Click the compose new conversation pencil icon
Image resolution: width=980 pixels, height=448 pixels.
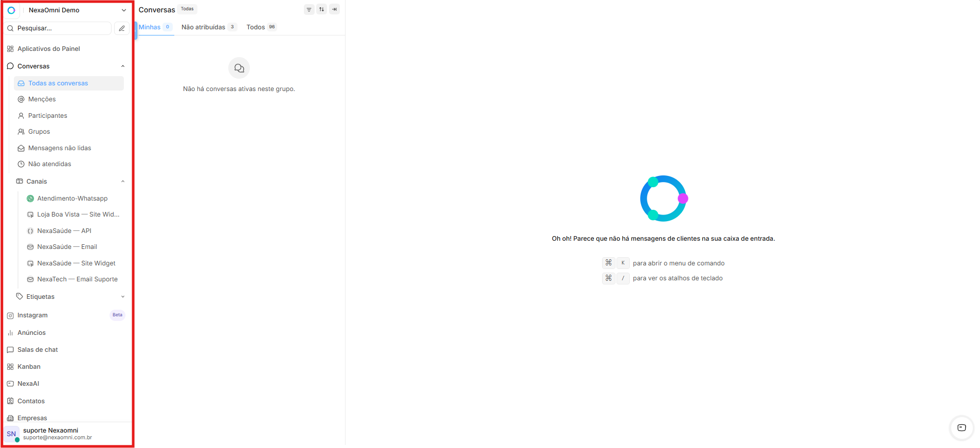click(121, 28)
